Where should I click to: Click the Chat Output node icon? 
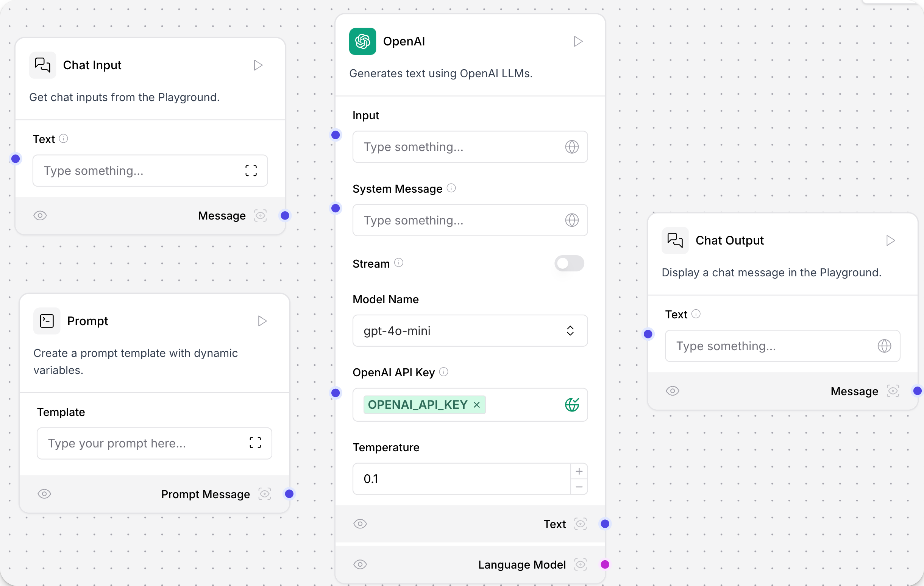coord(675,240)
